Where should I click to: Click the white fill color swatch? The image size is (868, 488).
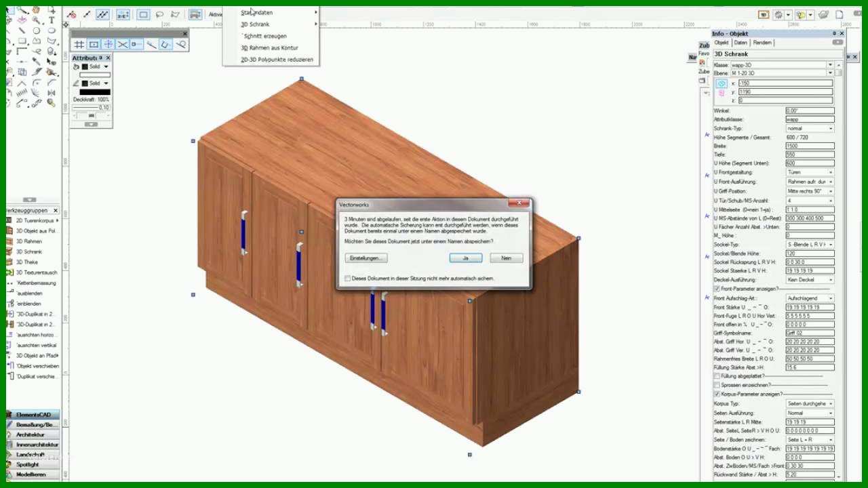95,75
